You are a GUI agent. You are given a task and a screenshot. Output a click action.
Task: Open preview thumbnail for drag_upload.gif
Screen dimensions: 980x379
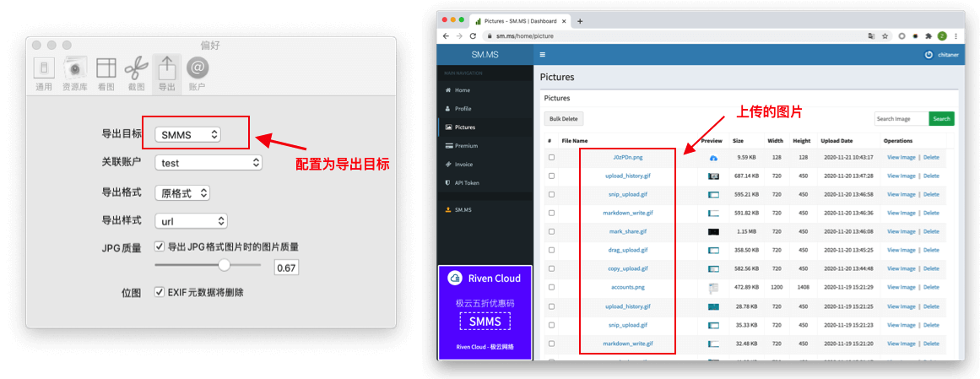(713, 250)
